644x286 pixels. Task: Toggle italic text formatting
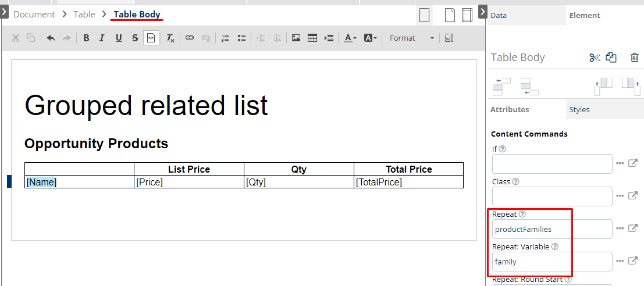point(102,38)
